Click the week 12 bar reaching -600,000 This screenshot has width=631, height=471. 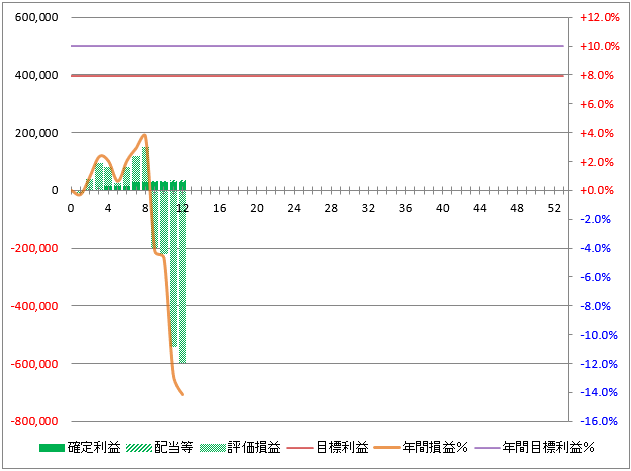(x=182, y=277)
